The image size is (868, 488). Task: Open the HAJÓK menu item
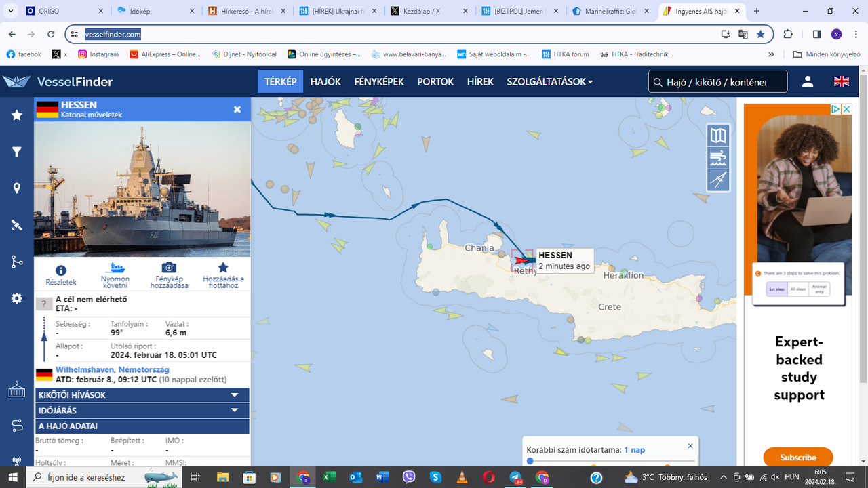click(x=325, y=81)
